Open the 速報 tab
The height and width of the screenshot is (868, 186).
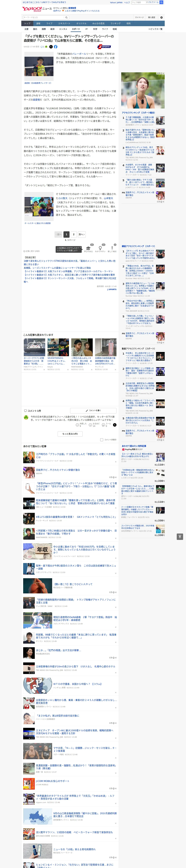point(38,24)
